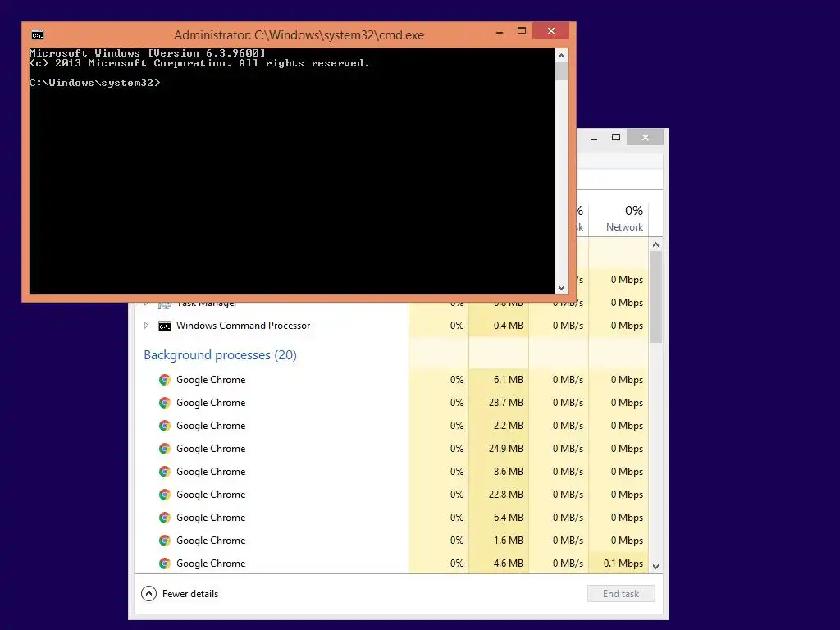
Task: Click Chrome icon in the 6.4 MB row
Action: coord(165,518)
